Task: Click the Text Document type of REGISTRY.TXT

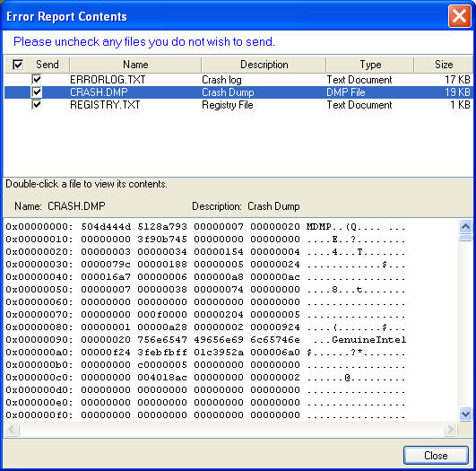Action: tap(359, 105)
